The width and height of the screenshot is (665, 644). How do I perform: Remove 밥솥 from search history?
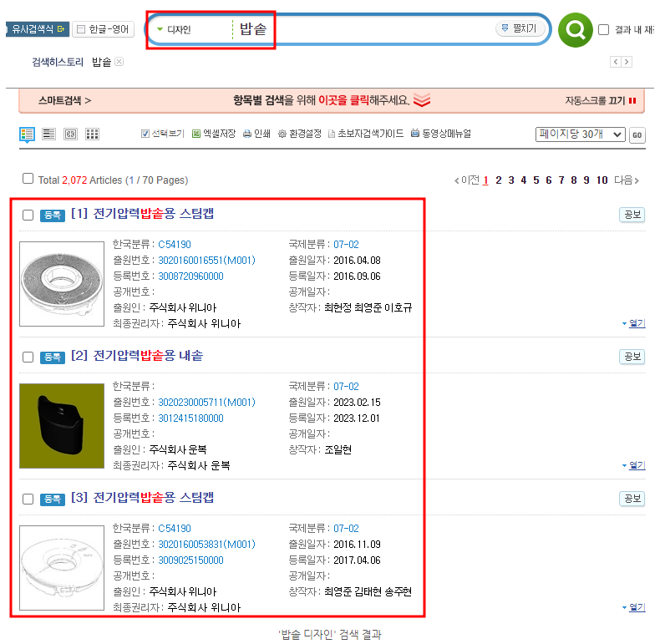click(119, 62)
